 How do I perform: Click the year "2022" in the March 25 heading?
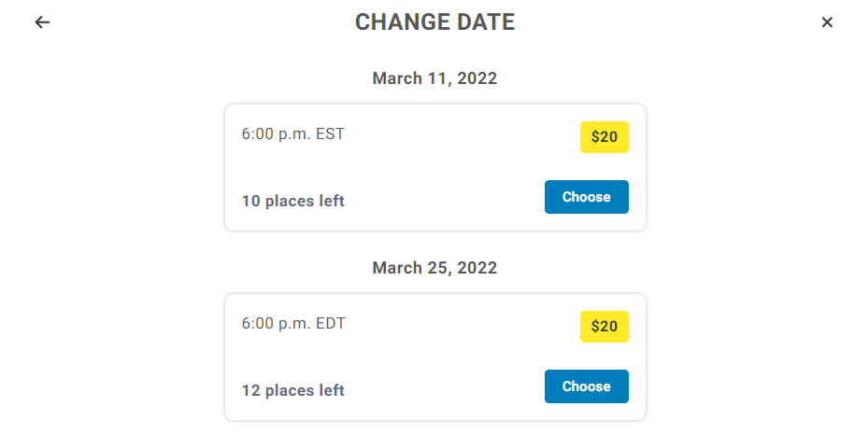coord(477,268)
